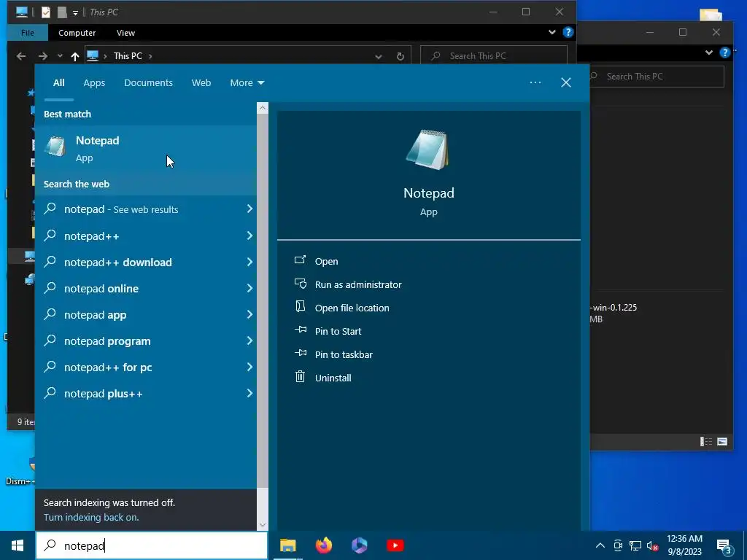Screen dimensions: 747x560
Task: Click scroll up arrow of results list
Action: [263, 108]
